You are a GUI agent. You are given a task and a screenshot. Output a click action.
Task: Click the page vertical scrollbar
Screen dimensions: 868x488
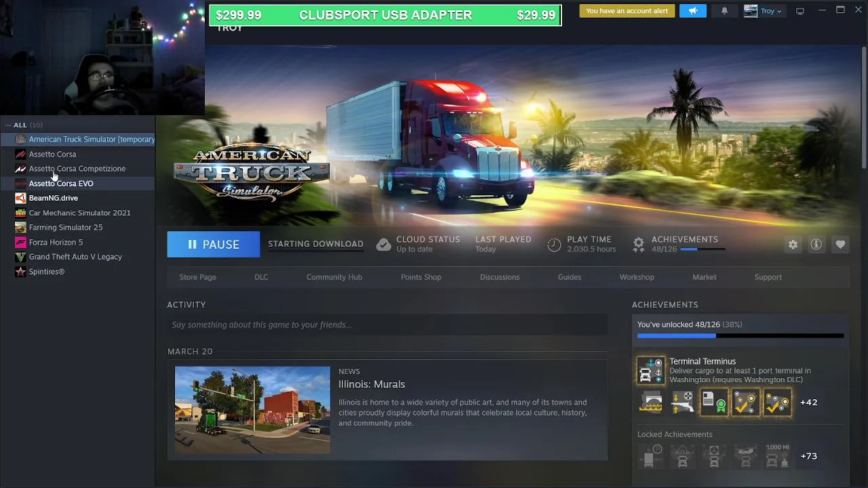coord(864,108)
